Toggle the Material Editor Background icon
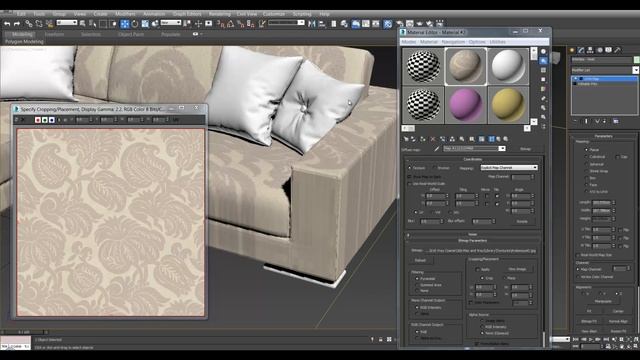640x360 pixels. pos(543,70)
